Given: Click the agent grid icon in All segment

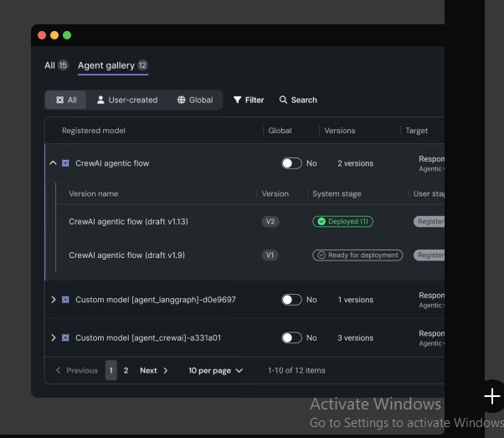Looking at the screenshot, I should coord(59,100).
